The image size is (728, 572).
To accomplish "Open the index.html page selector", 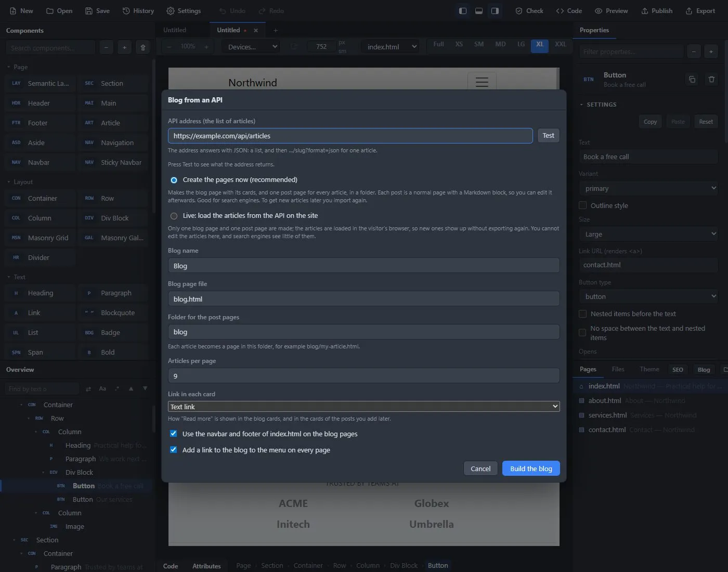I will pos(390,47).
